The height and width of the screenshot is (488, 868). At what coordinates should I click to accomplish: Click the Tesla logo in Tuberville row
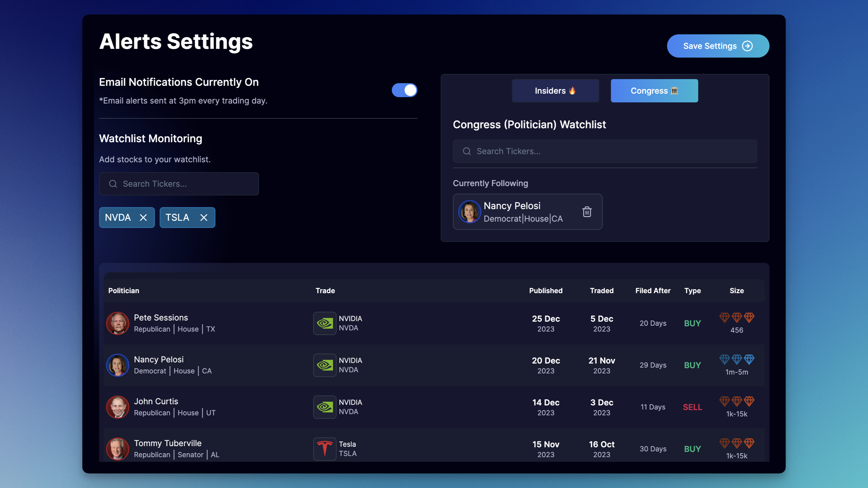324,449
